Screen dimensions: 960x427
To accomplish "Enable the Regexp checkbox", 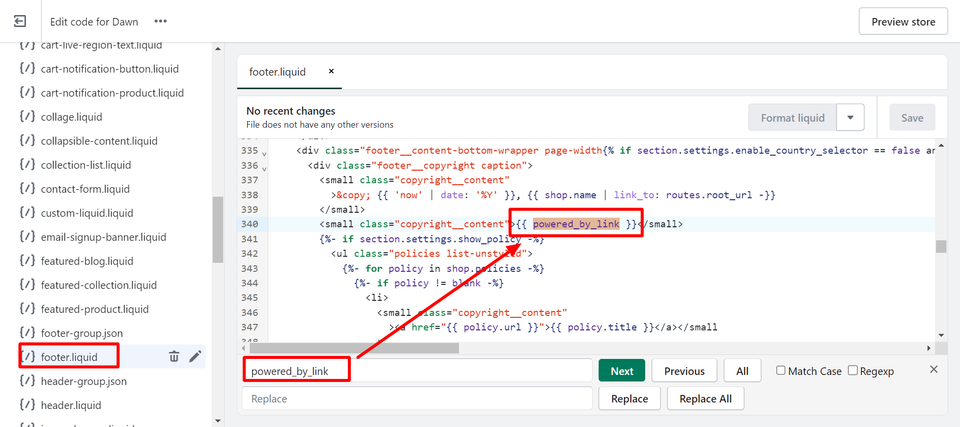I will tap(853, 370).
